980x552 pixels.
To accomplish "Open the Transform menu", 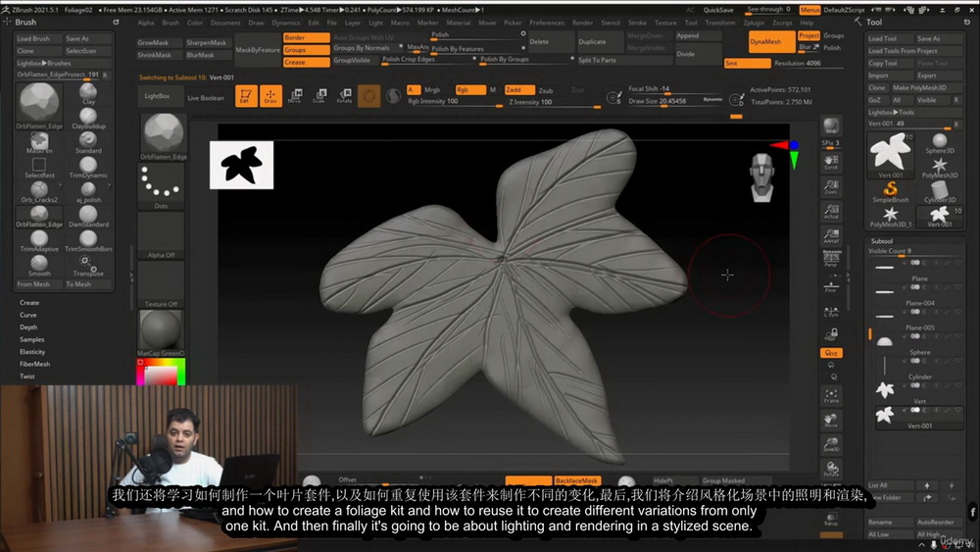I will 720,23.
